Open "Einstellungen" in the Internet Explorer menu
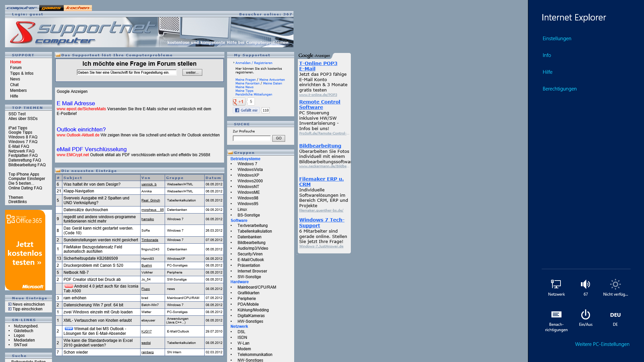644x362 pixels. tap(557, 38)
